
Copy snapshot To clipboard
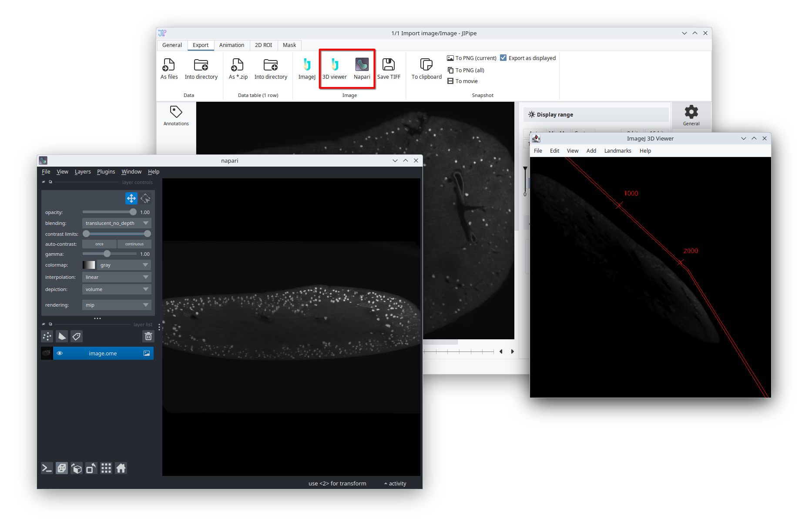coord(426,69)
